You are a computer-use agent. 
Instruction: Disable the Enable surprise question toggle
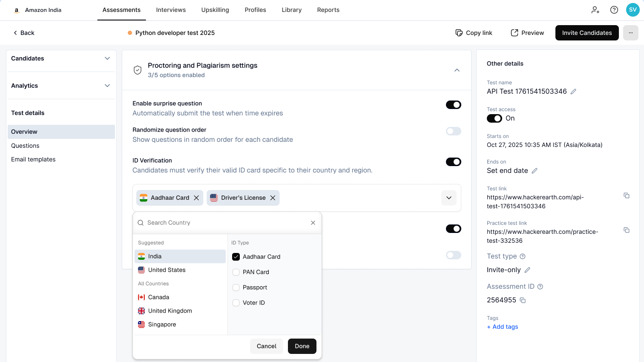(x=454, y=104)
